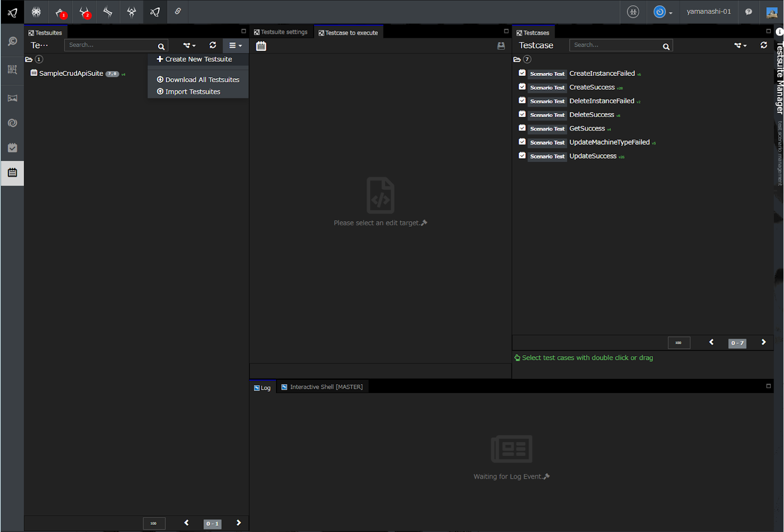Collapse the Testsuites folder tree

29,60
